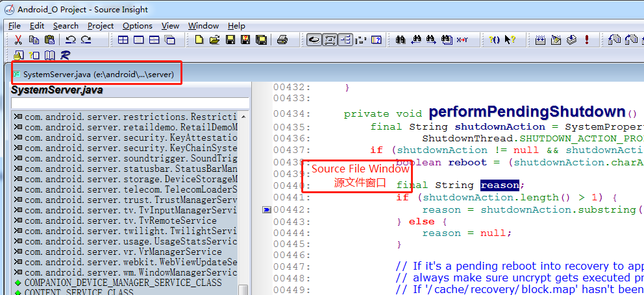Click the 'else' keyword on line 00443
The image size is (644, 295).
421,222
